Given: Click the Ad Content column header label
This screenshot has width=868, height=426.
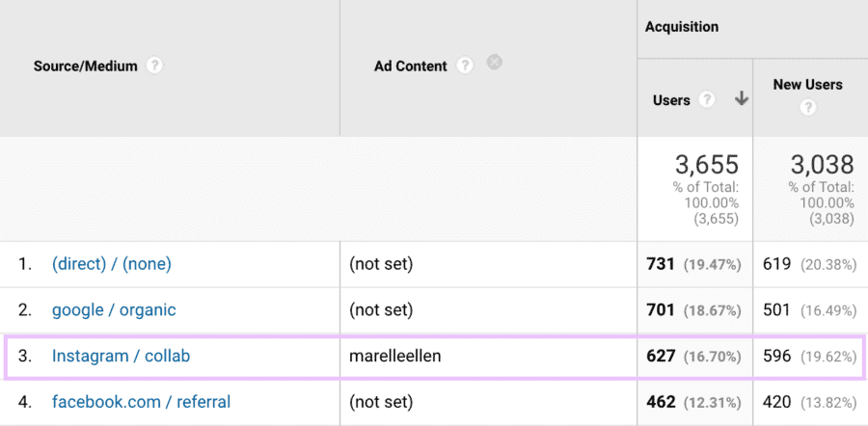Looking at the screenshot, I should tap(411, 67).
